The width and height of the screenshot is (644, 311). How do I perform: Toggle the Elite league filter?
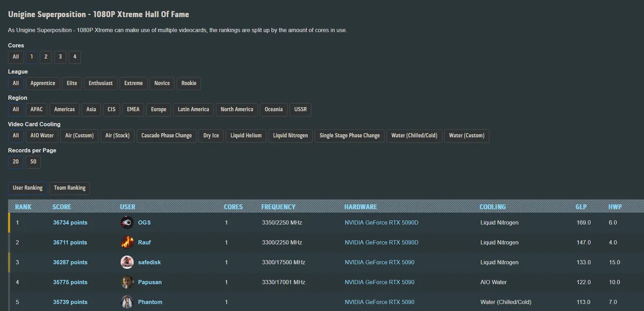pos(72,83)
